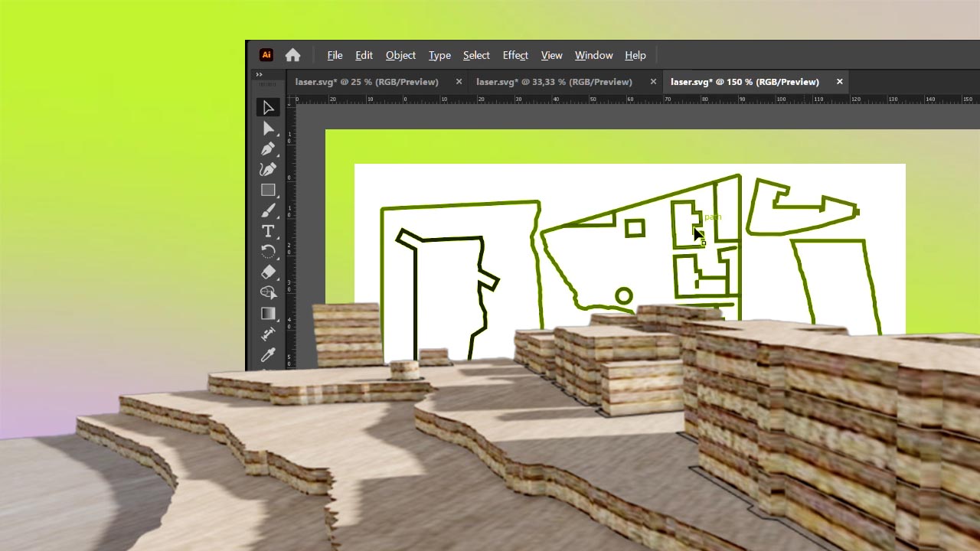980x551 pixels.
Task: Select the Rotate tool
Action: pos(268,252)
